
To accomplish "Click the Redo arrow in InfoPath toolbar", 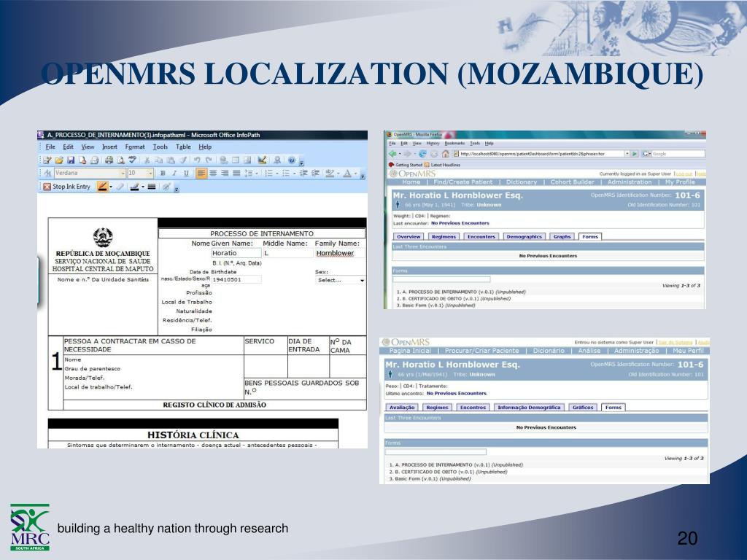I will click(x=209, y=160).
